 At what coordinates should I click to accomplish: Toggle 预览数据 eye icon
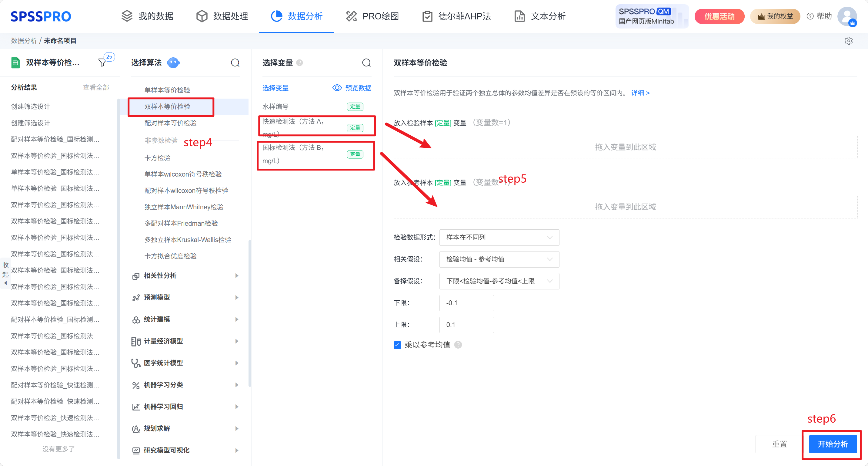[x=337, y=88]
